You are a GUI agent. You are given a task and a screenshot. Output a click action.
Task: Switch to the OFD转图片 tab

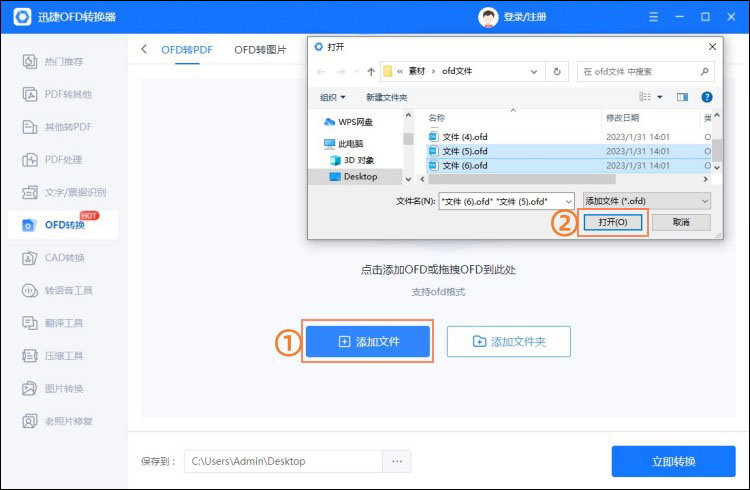260,50
